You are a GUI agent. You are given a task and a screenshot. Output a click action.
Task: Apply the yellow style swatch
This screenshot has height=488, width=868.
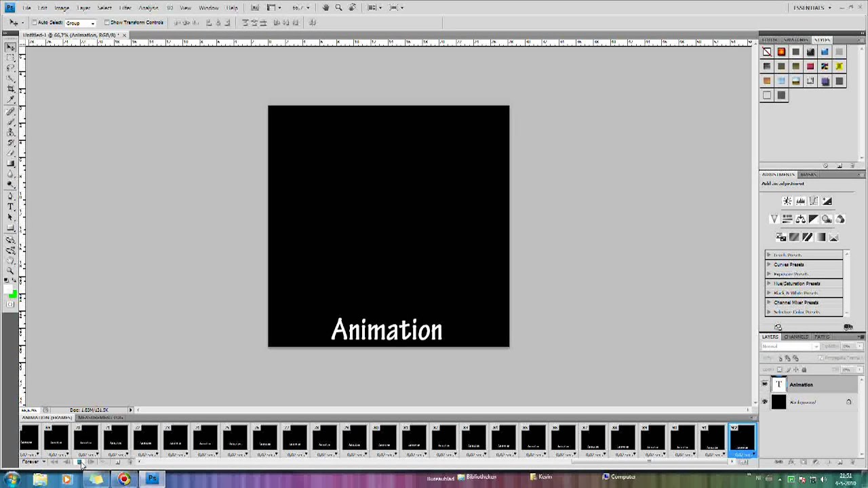click(x=840, y=66)
